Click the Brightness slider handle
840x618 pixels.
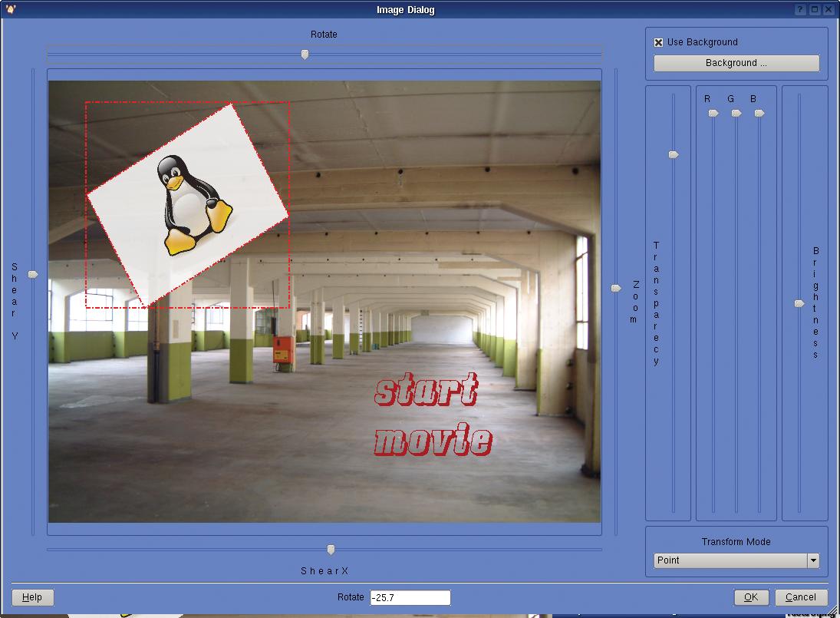[799, 304]
